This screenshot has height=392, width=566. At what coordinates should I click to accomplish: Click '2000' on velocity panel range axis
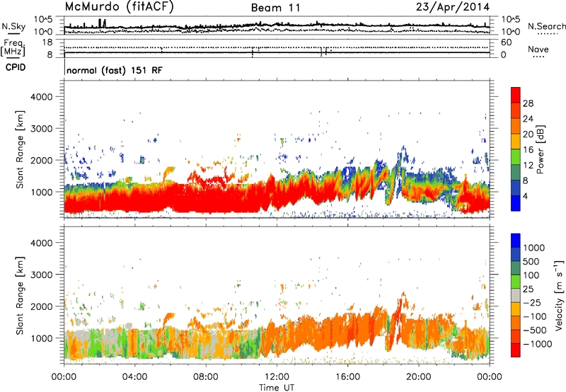click(41, 307)
